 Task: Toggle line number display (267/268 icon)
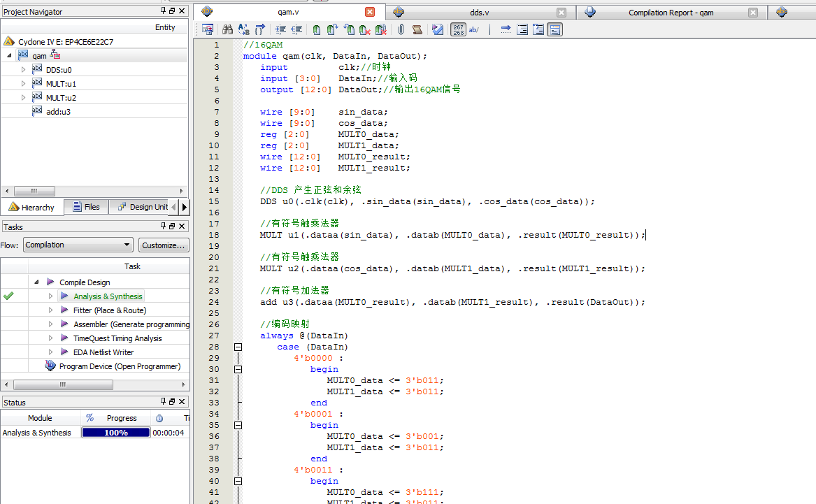[458, 29]
